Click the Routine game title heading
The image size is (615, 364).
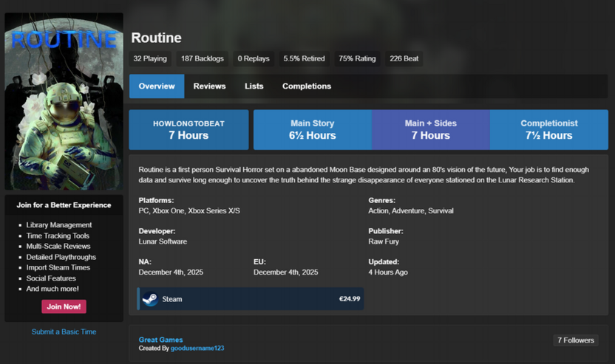click(x=156, y=38)
